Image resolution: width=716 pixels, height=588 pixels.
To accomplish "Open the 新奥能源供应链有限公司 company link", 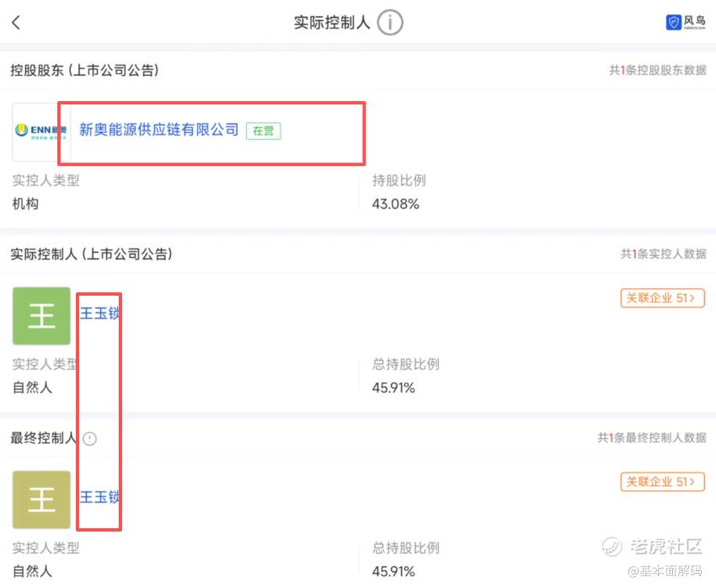I will (159, 131).
